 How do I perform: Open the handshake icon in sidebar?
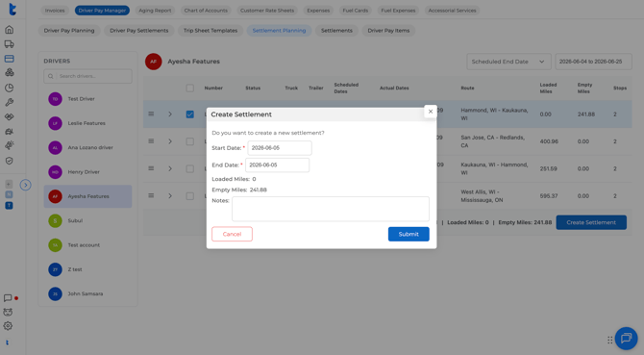[x=9, y=117]
